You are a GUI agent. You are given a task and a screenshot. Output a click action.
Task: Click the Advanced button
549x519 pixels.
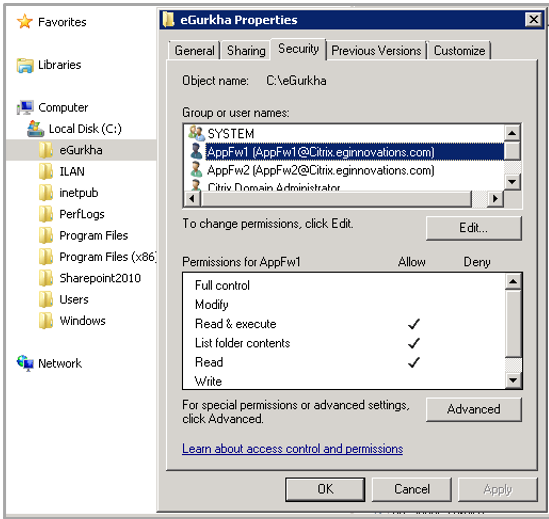pyautogui.click(x=474, y=409)
